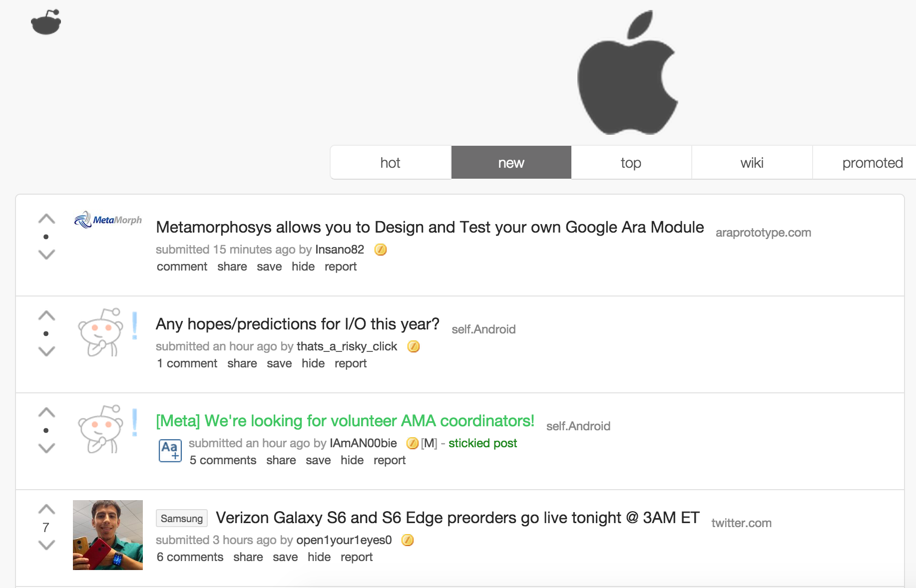Upvote the Verizon Galaxy S6 preorders post

pyautogui.click(x=46, y=509)
